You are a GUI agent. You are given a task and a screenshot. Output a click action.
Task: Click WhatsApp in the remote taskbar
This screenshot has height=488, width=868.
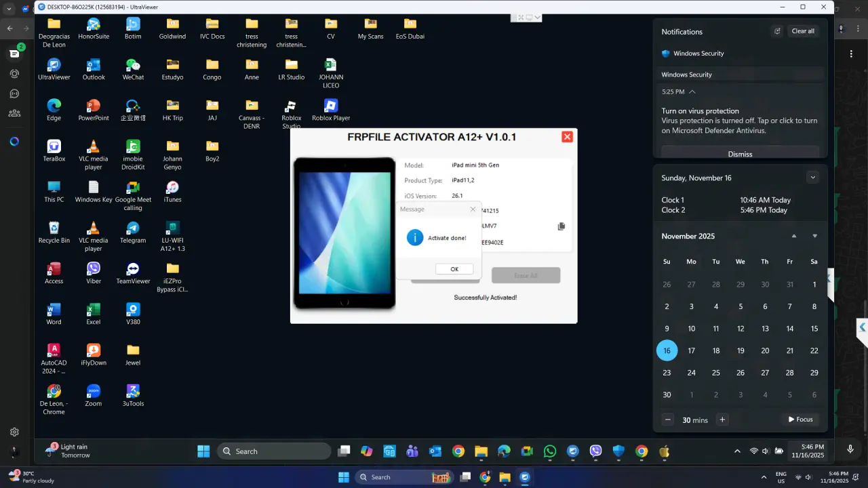(550, 451)
